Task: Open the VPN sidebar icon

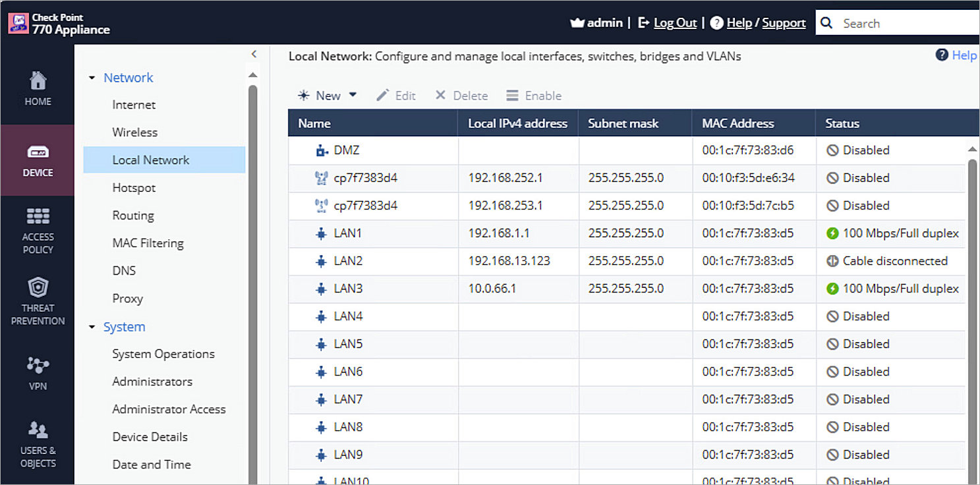Action: pyautogui.click(x=38, y=364)
